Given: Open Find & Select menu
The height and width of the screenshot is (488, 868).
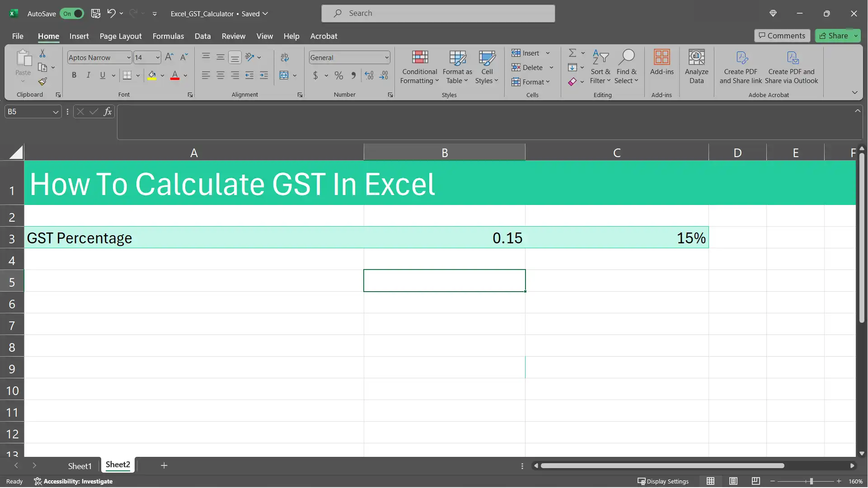Looking at the screenshot, I should click(x=626, y=67).
